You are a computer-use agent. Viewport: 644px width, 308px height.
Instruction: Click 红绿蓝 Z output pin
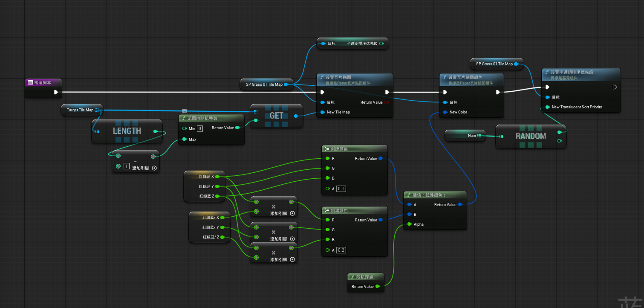point(217,196)
